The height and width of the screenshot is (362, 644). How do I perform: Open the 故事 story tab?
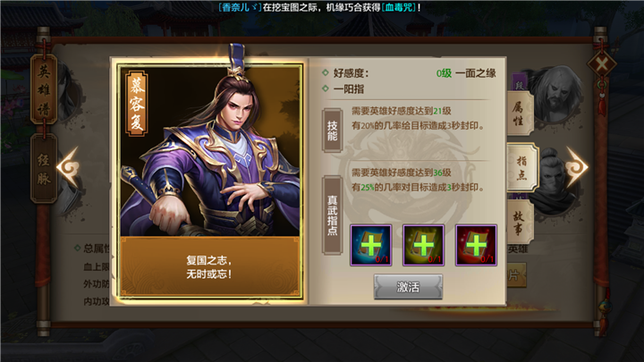[520, 223]
